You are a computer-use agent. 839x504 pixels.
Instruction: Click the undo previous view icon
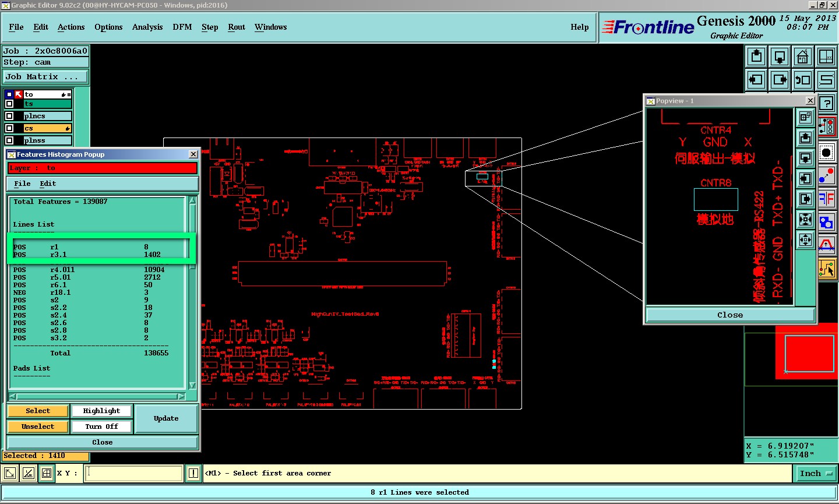pos(803,79)
